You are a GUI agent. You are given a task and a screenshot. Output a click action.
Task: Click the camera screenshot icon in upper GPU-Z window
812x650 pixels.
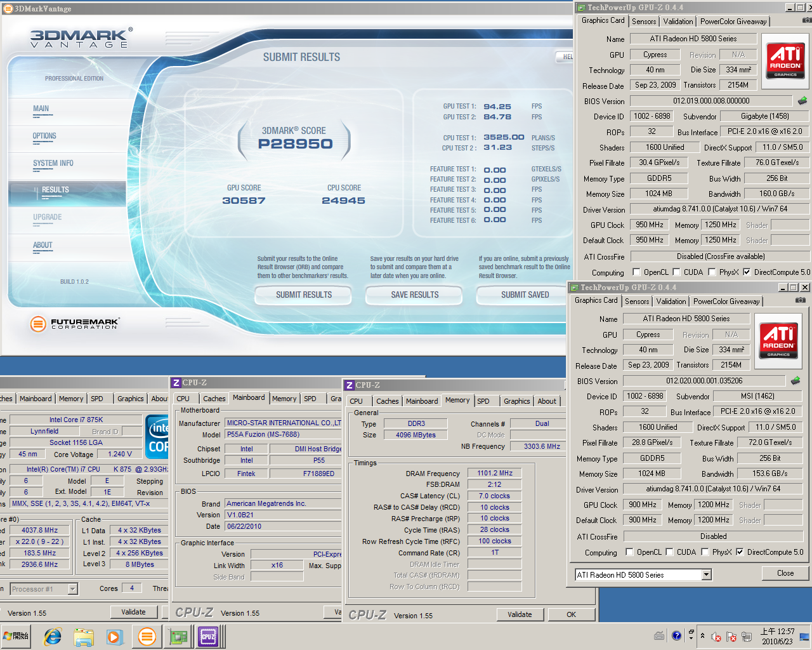807,20
